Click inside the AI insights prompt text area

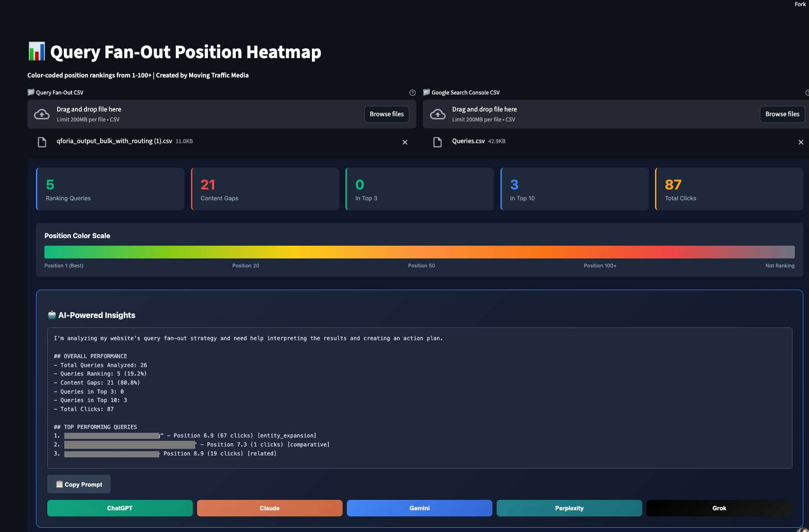coord(420,398)
